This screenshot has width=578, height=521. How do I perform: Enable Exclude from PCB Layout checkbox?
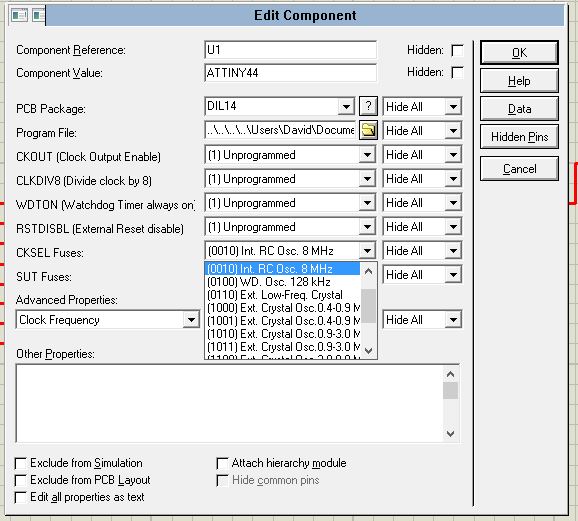tap(21, 480)
